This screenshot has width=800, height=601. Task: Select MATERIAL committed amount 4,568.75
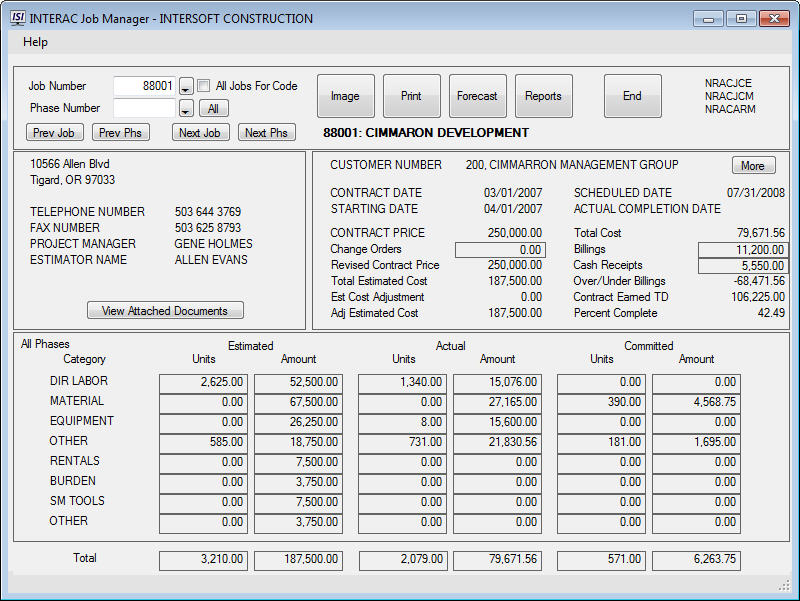click(x=696, y=403)
